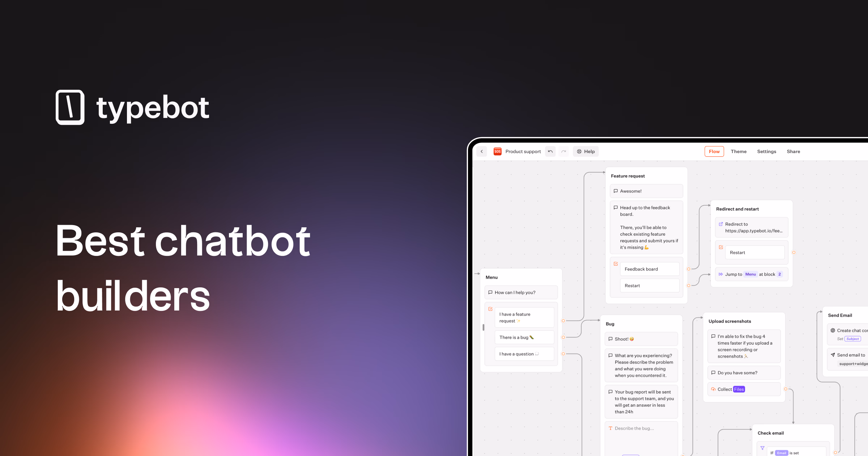Select the Product support title

click(x=523, y=152)
